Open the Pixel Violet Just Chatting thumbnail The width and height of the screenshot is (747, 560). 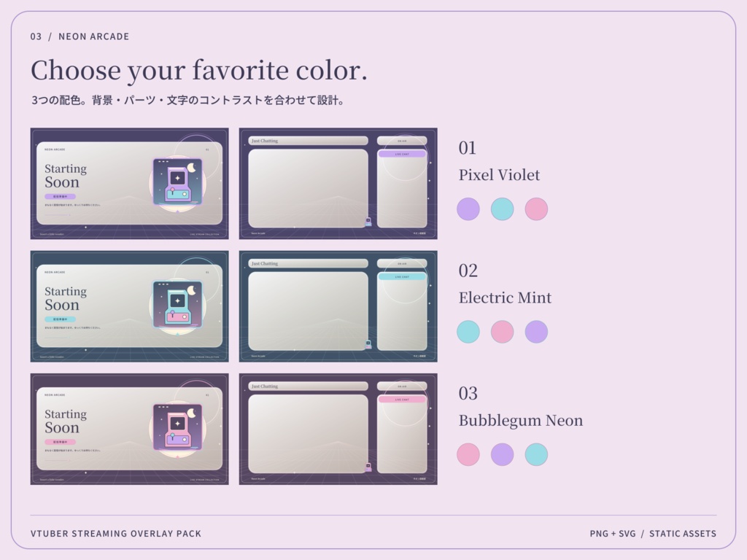338,183
